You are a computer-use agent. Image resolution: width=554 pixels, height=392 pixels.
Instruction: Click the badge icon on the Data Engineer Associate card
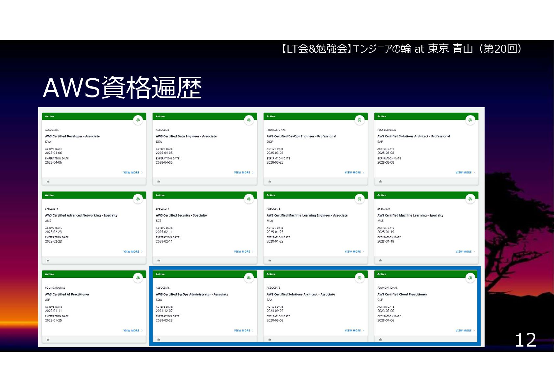pyautogui.click(x=249, y=120)
